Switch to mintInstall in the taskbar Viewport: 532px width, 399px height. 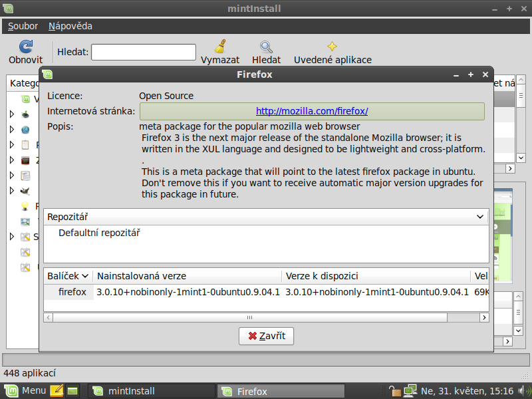pos(152,391)
